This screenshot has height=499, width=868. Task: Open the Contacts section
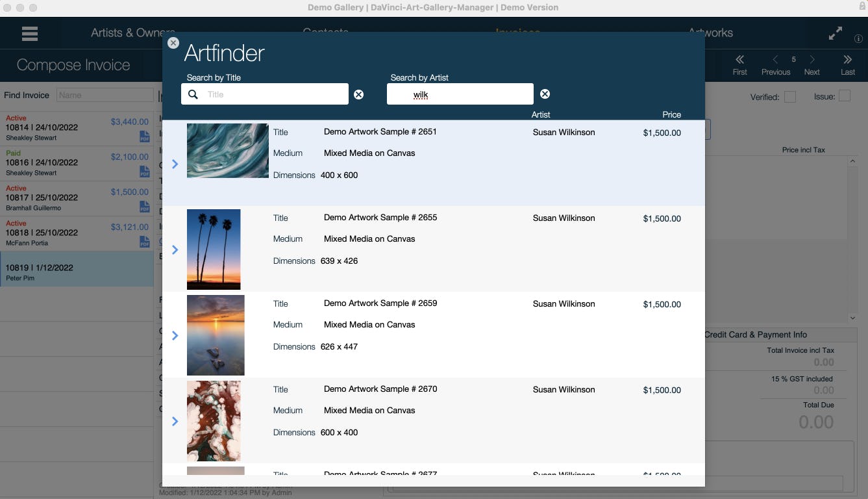point(325,32)
